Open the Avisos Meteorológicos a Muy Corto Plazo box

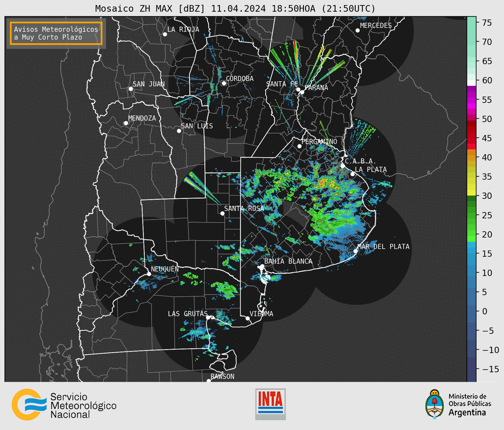tap(56, 33)
